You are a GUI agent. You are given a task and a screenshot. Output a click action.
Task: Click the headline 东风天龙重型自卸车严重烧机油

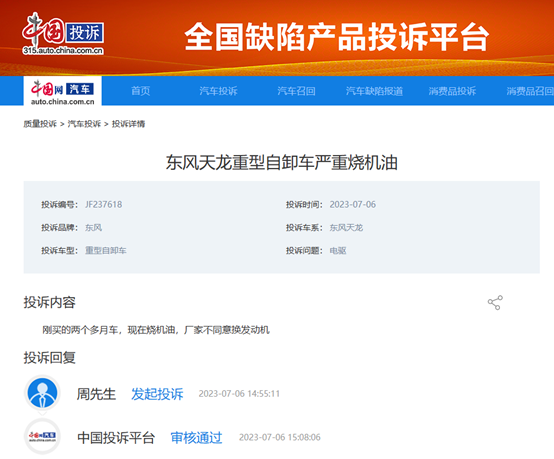pyautogui.click(x=282, y=163)
